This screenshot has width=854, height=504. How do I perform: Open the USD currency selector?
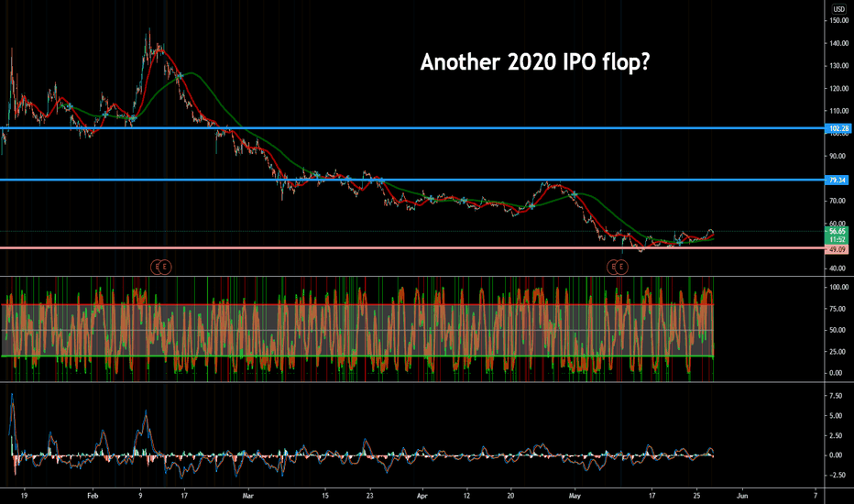838,9
